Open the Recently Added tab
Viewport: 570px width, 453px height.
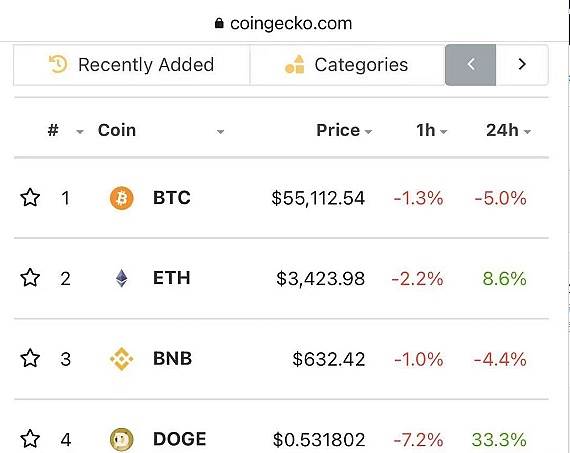(132, 65)
